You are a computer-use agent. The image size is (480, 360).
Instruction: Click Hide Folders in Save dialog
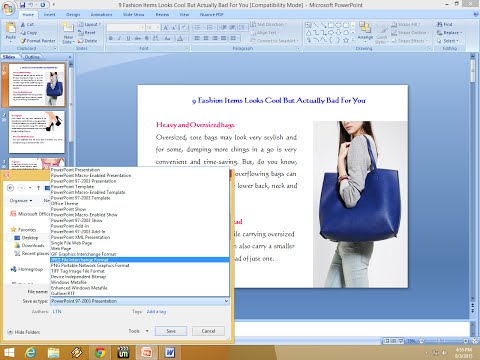point(24,332)
